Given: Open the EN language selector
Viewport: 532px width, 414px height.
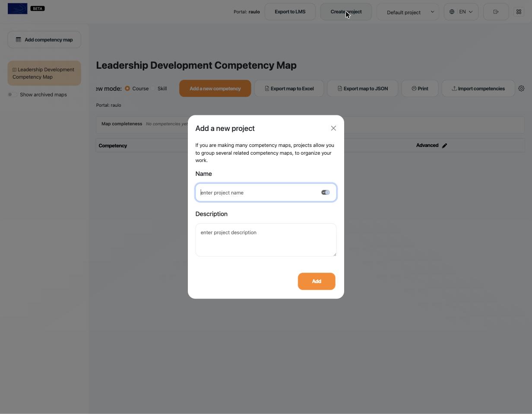Looking at the screenshot, I should (461, 12).
